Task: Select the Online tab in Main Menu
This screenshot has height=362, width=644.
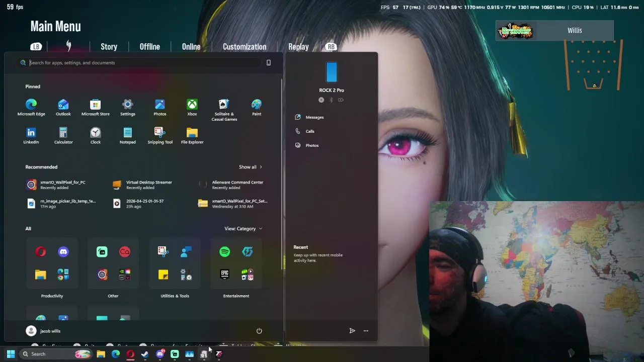Action: pos(191,47)
